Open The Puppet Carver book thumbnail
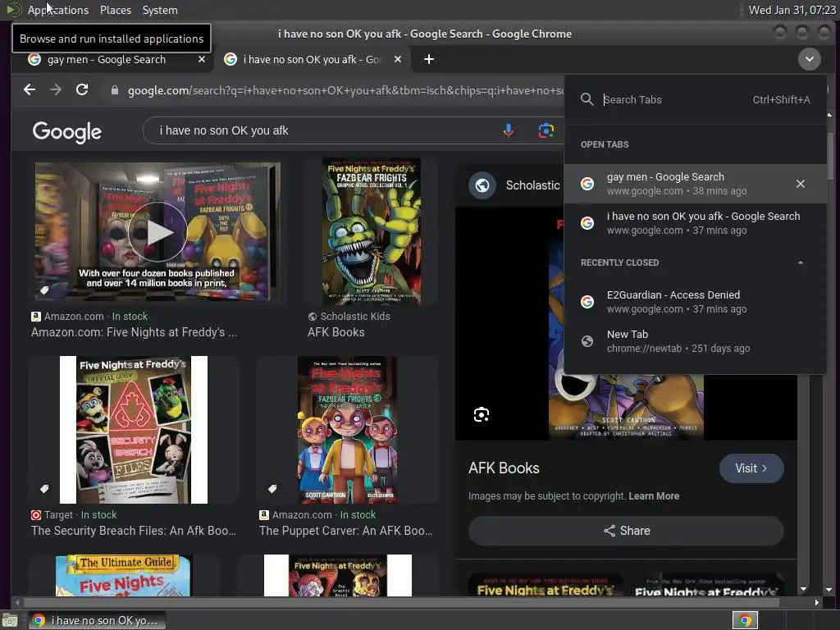This screenshot has height=630, width=840. pos(347,430)
